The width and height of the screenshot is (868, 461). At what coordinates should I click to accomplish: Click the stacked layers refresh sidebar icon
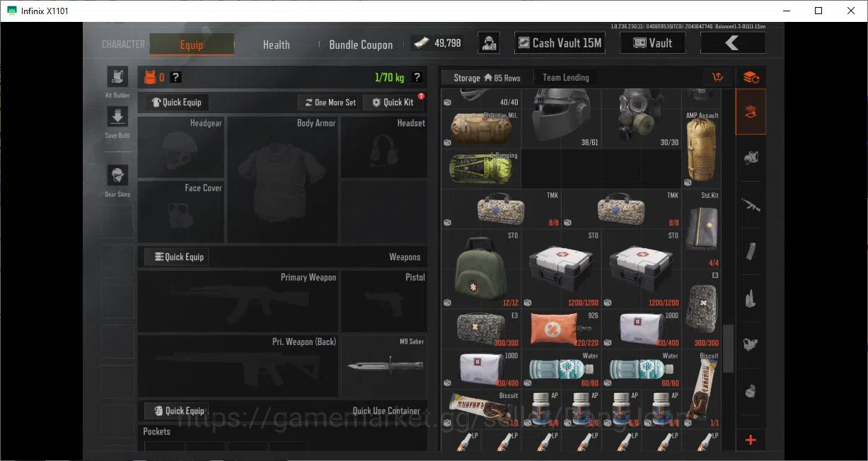(751, 77)
